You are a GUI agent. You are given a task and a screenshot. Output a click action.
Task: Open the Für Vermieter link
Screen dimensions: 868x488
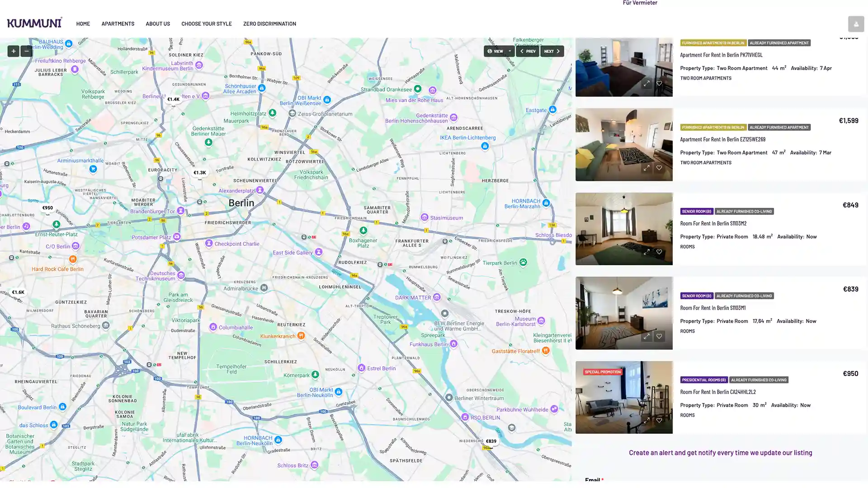pos(640,3)
